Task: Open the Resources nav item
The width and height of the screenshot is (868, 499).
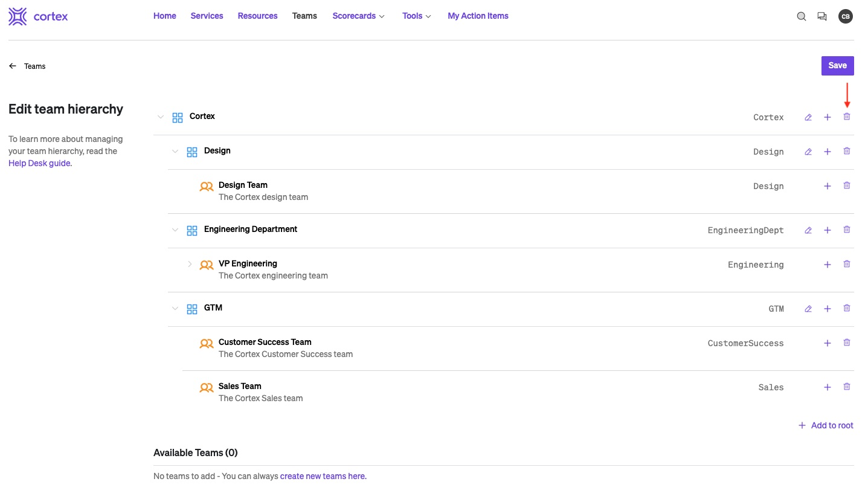Action: [x=257, y=16]
